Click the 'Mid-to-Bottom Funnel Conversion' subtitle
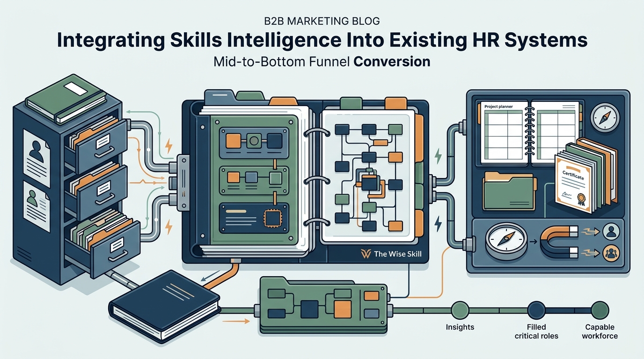Viewport: 644px width, 359px height. click(322, 61)
